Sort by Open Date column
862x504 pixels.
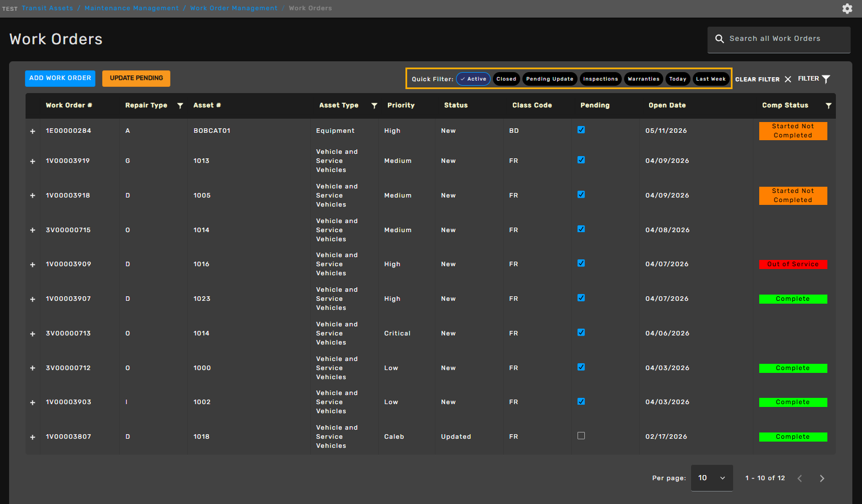(667, 106)
